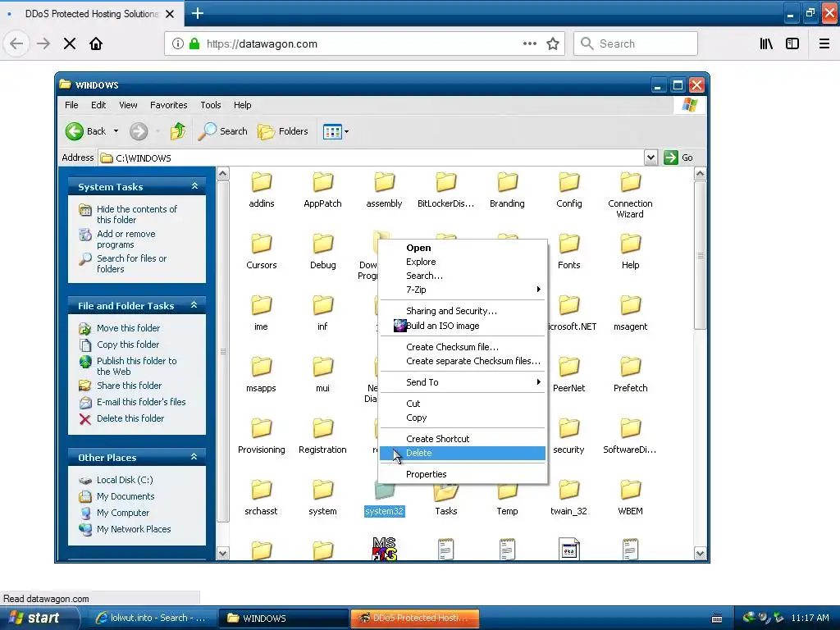The height and width of the screenshot is (630, 840).
Task: Select the PeerNet folder
Action: tap(569, 374)
